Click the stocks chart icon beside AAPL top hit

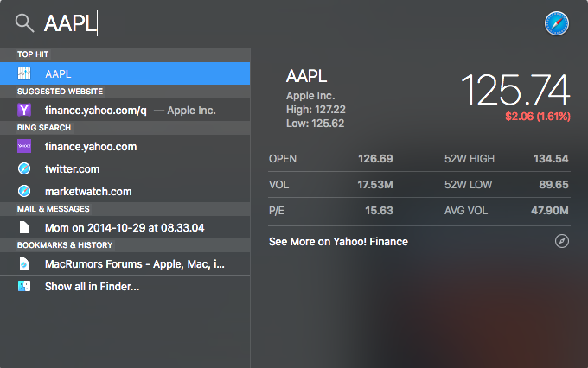(24, 73)
